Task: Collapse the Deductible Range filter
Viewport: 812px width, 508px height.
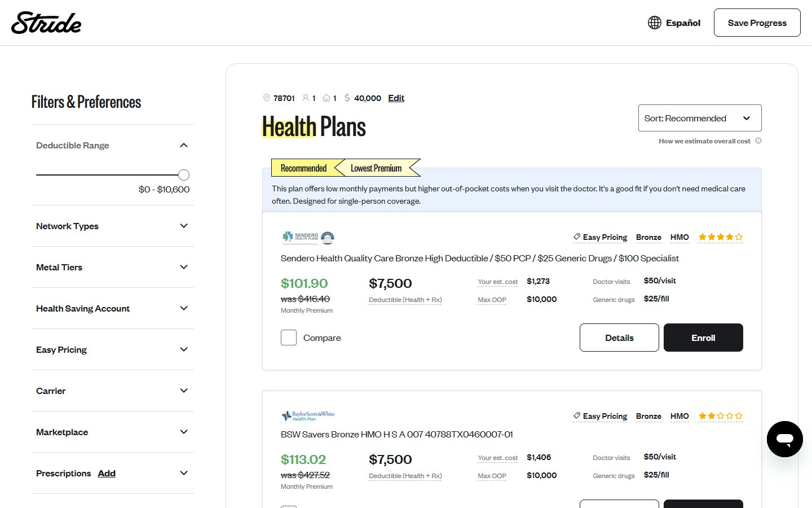Action: [x=183, y=145]
